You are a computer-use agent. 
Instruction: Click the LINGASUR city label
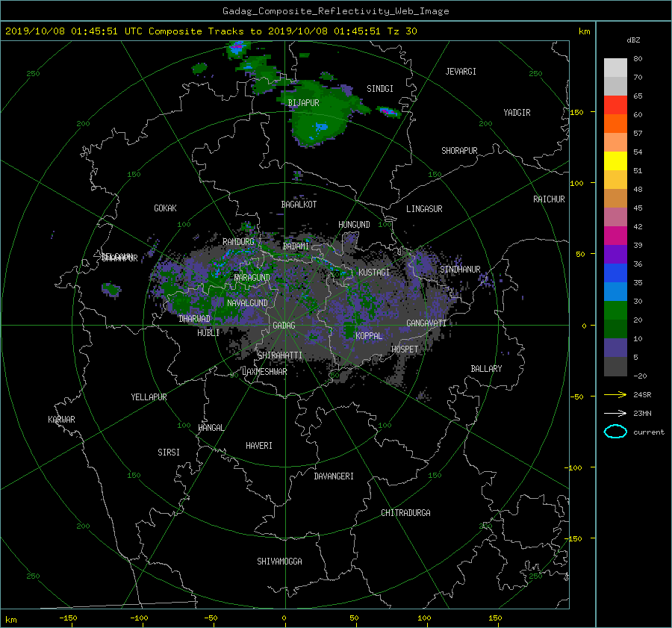coord(424,209)
